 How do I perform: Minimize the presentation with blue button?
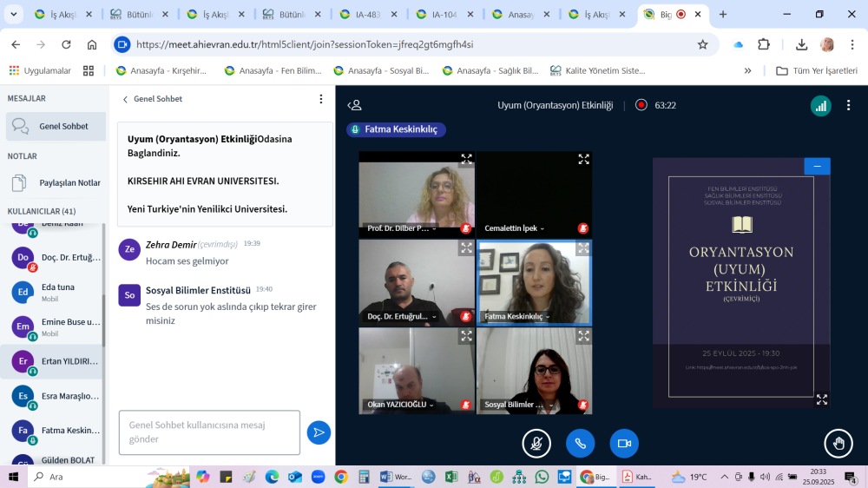point(817,166)
